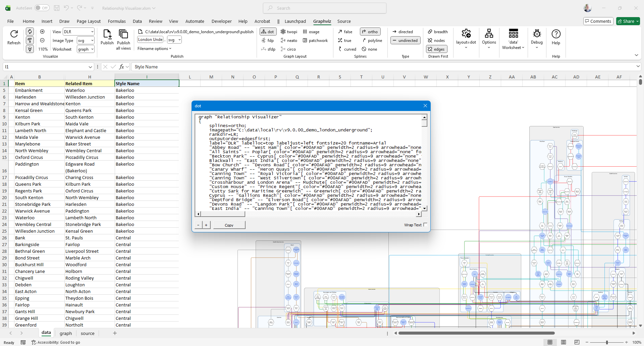Image resolution: width=644 pixels, height=346 pixels.
Task: Click the Refresh graph icon
Action: pos(14,34)
